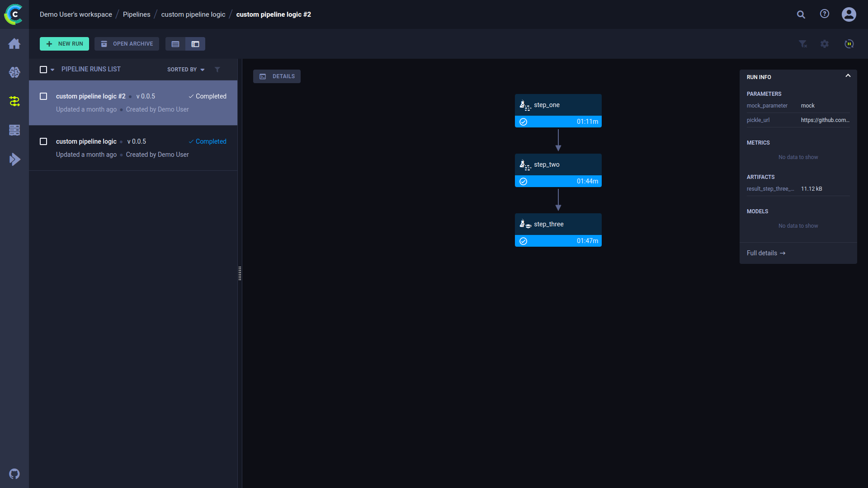Check the custom pipeline logic checkbox

(x=43, y=141)
